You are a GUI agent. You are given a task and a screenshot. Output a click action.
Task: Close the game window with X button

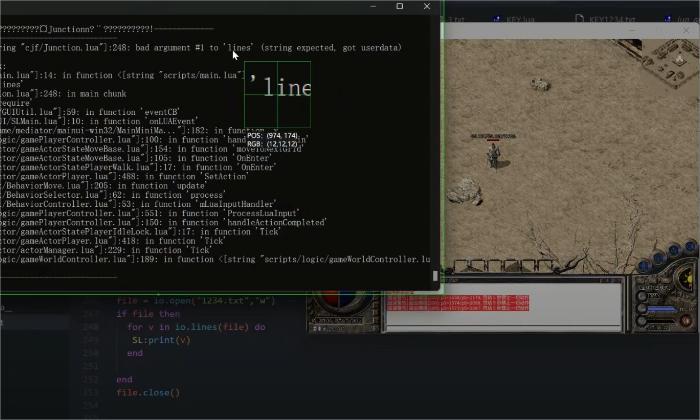688,30
